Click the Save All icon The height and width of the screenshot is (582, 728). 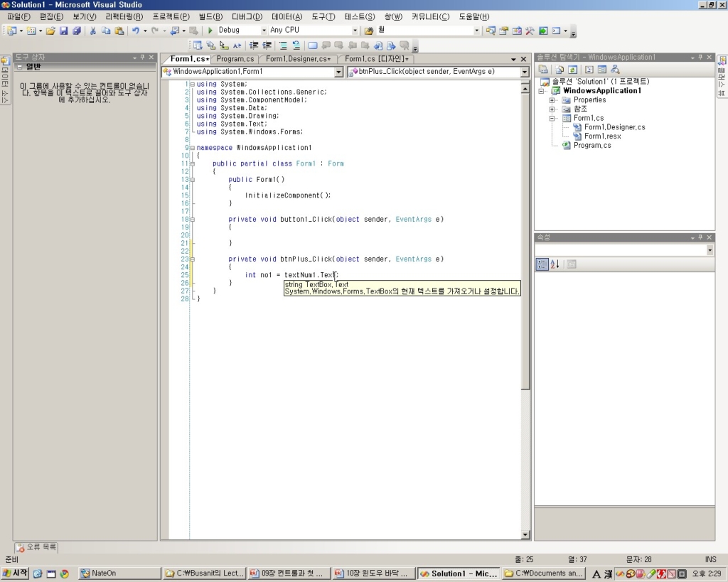pos(77,31)
